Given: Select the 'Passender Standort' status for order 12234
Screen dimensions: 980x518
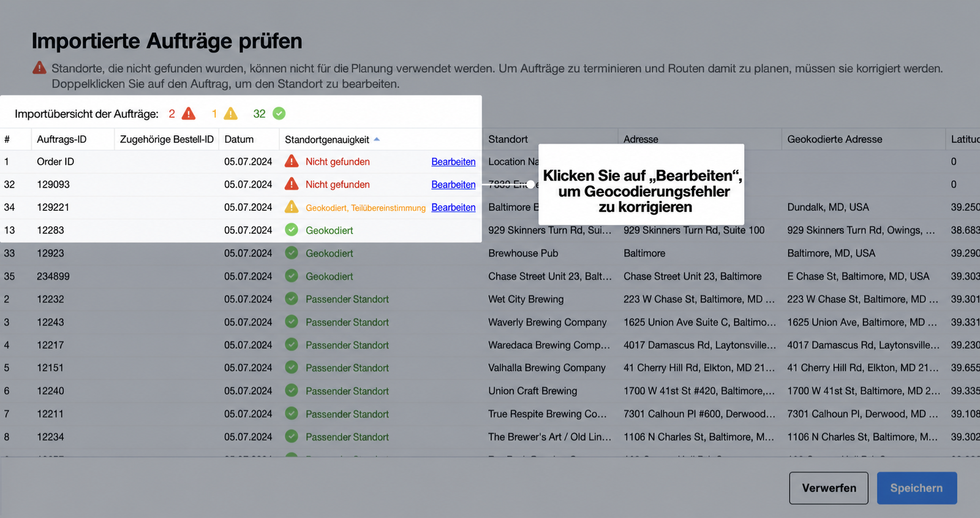Looking at the screenshot, I should coord(347,437).
